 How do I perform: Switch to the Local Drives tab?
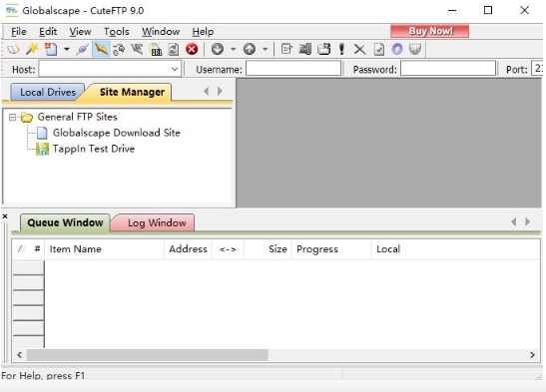(48, 92)
